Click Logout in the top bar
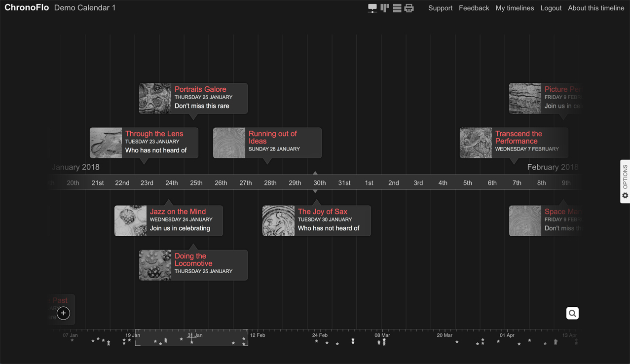The image size is (630, 364). (x=551, y=8)
